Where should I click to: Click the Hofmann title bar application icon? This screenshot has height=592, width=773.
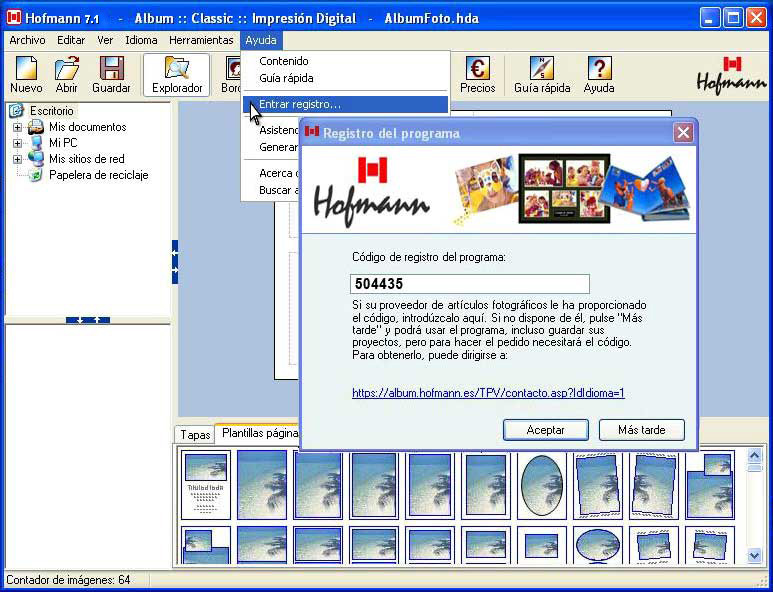[x=14, y=18]
